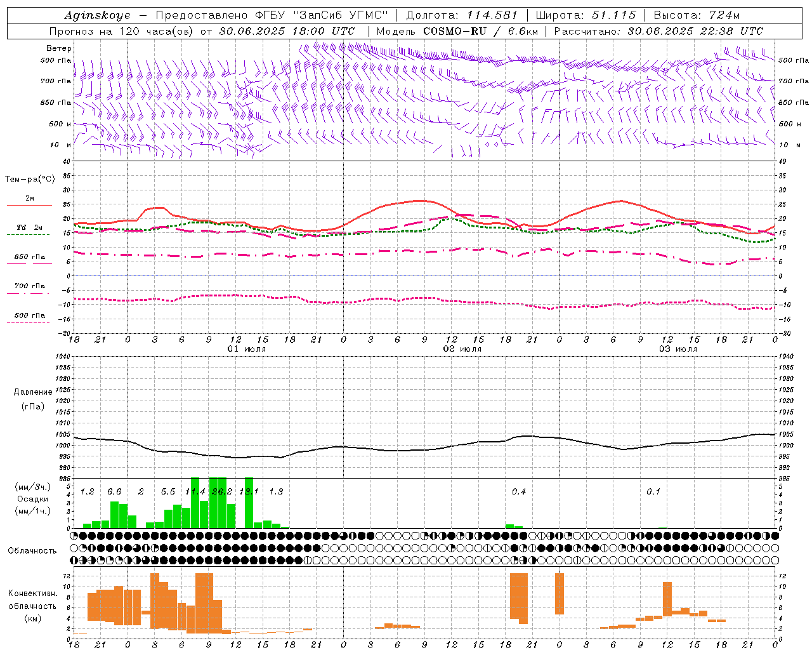Click the 26.2 precipitation total value
Viewport: 812px width, 650px height.
point(222,491)
